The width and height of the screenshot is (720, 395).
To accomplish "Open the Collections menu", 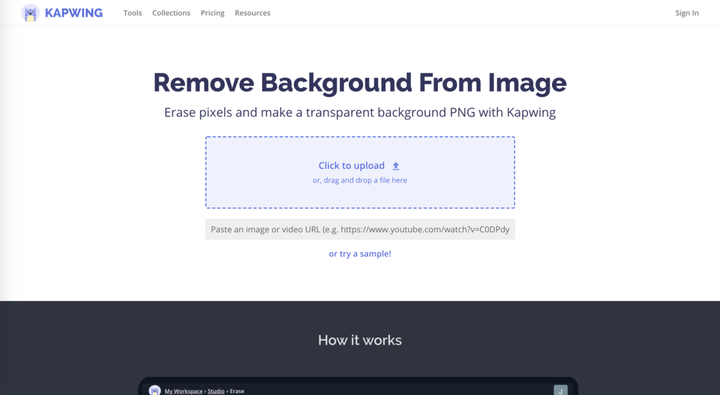I will pyautogui.click(x=171, y=13).
